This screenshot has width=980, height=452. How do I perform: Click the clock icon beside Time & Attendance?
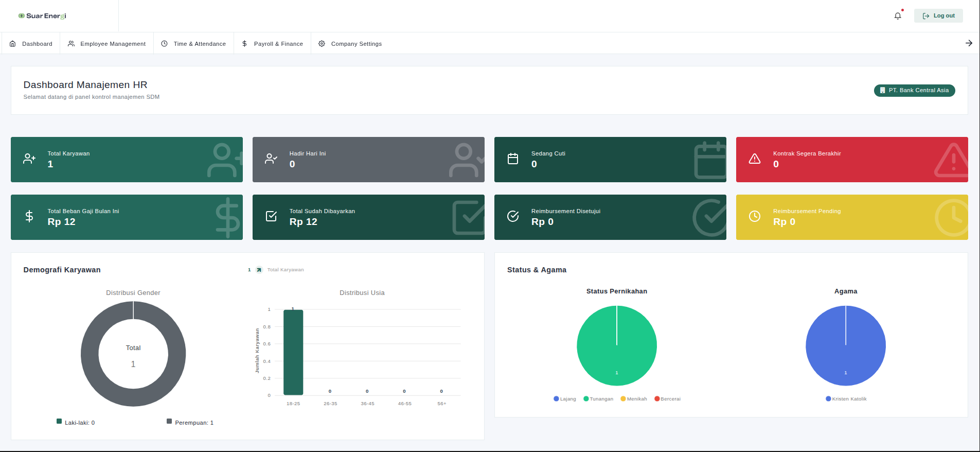point(165,44)
